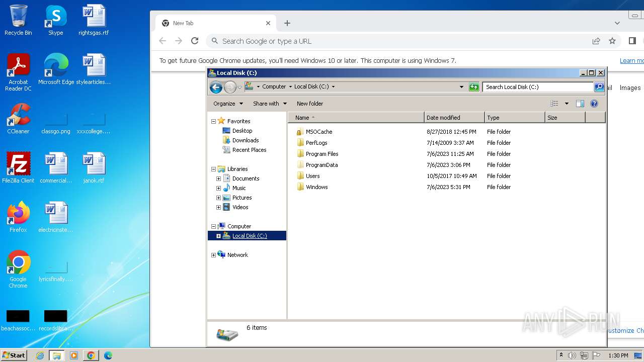The height and width of the screenshot is (362, 644).
Task: Click the refresh button beside address bar
Action: tap(474, 87)
